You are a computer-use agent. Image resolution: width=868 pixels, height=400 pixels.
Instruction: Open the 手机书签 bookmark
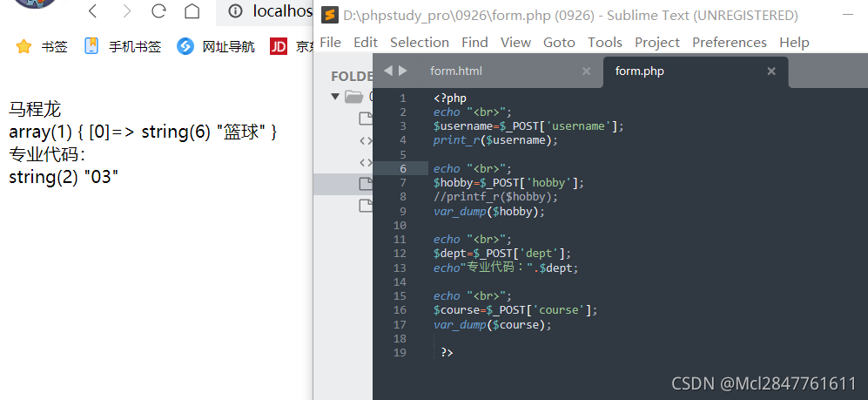123,46
